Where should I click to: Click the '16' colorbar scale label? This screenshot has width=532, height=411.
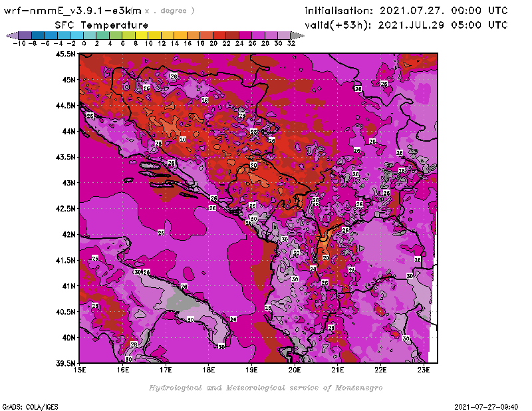pos(188,44)
